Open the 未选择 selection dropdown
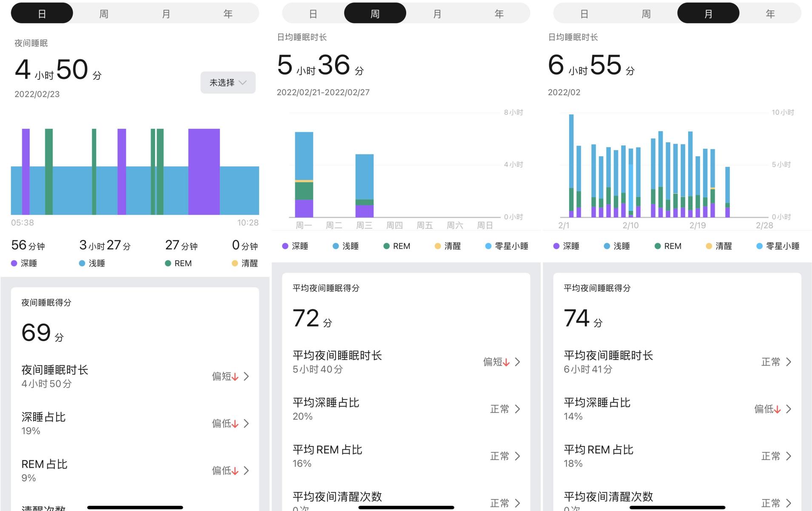 click(228, 83)
